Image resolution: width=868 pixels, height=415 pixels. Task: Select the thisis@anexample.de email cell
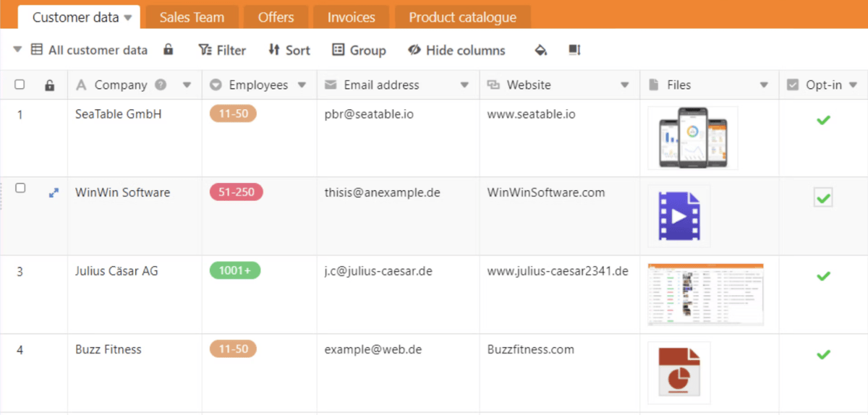pos(399,216)
